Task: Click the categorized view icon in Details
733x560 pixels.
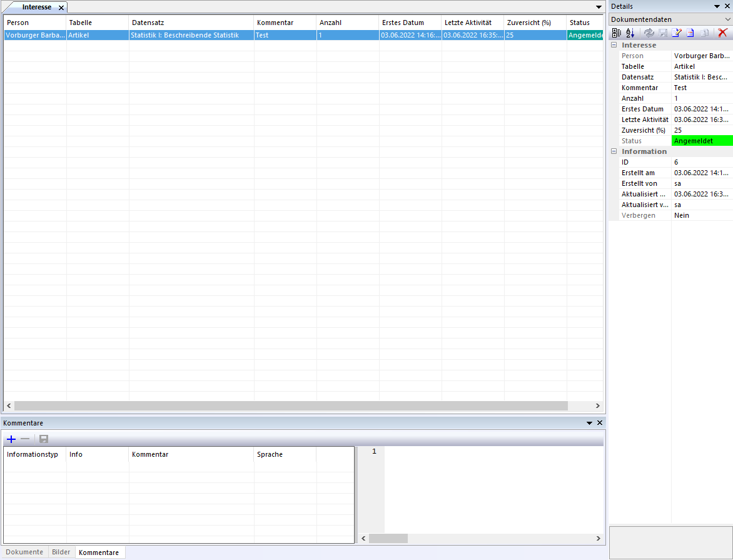Action: pyautogui.click(x=617, y=33)
